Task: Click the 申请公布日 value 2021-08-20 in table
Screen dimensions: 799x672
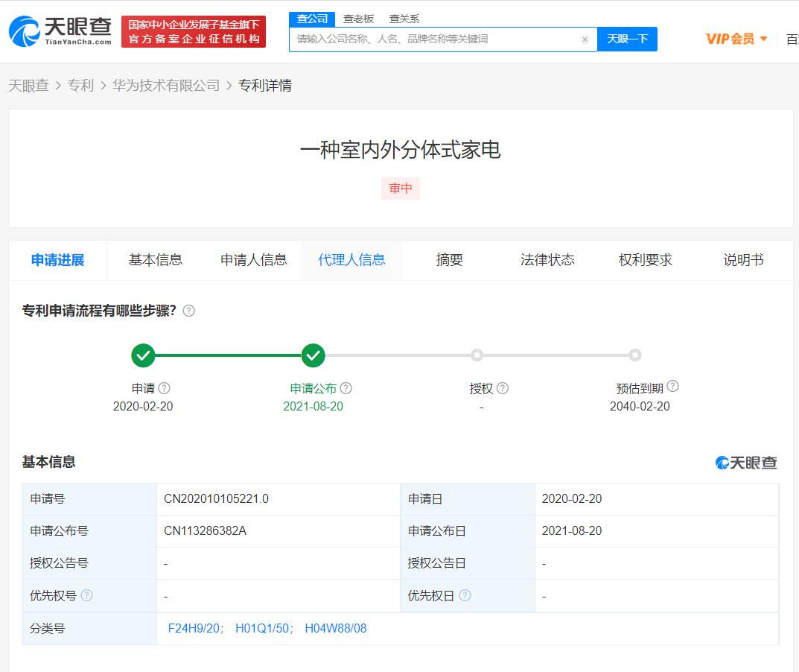Action: [572, 530]
